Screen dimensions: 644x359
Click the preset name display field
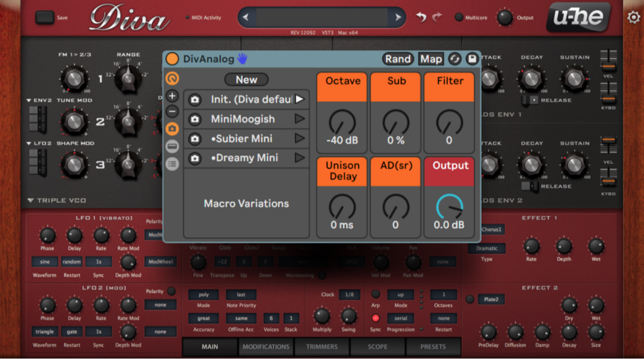[x=322, y=17]
